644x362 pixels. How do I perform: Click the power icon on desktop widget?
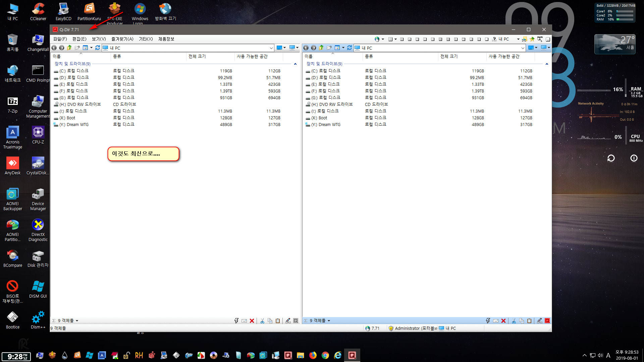[634, 158]
